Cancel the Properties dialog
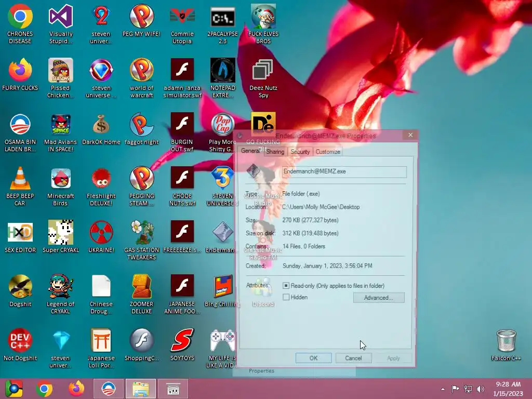Screen dimensions: 532x399 (353, 358)
